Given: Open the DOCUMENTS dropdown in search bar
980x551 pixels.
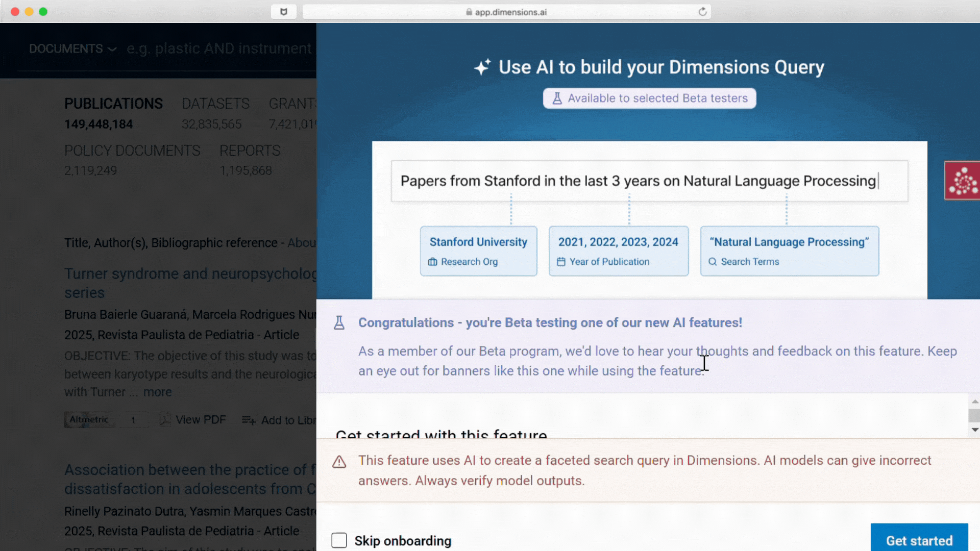Looking at the screenshot, I should click(72, 49).
